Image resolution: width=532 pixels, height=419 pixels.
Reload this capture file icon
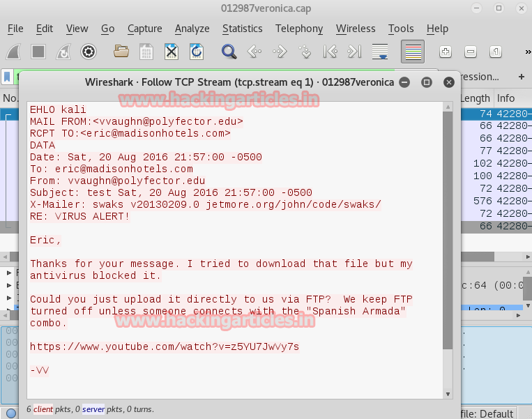coord(197,52)
